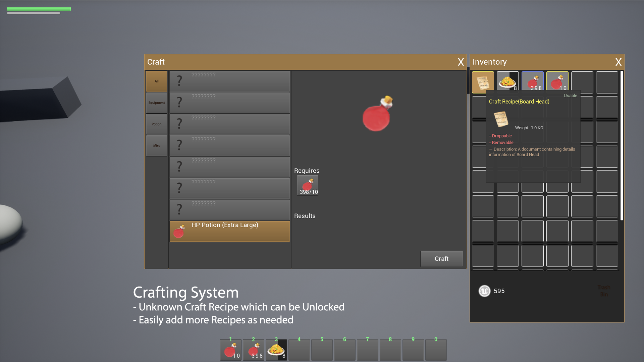Click the Trash Bin in the inventory
The width and height of the screenshot is (644, 362).
pyautogui.click(x=603, y=291)
